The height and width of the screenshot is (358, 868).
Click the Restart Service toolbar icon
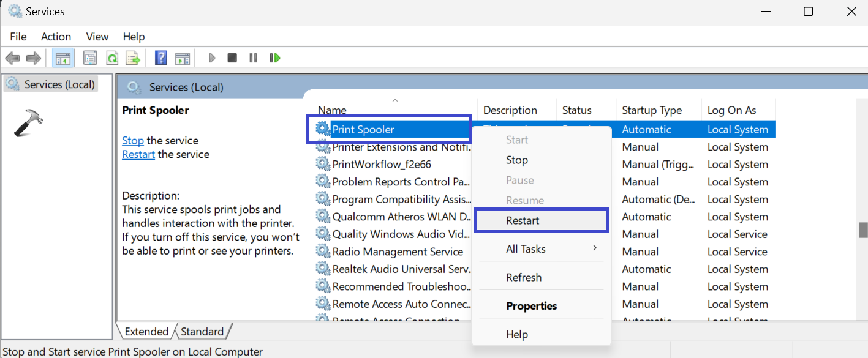click(x=275, y=58)
